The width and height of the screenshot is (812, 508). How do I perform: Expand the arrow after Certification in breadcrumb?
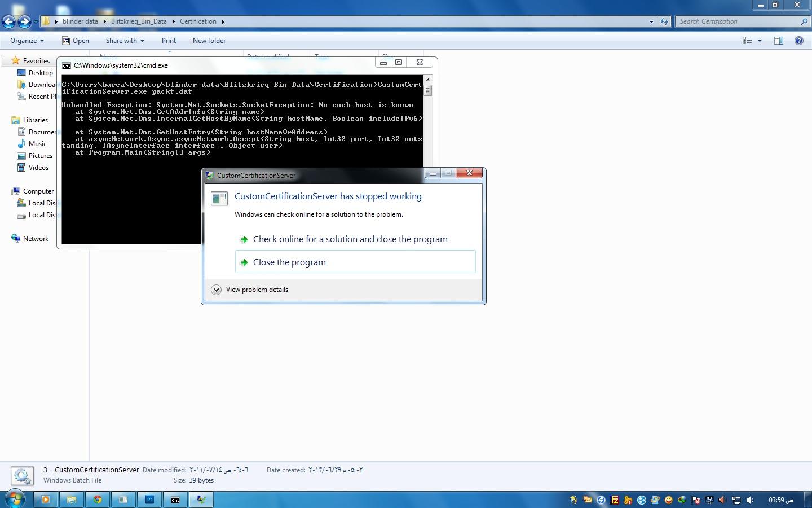(x=223, y=21)
